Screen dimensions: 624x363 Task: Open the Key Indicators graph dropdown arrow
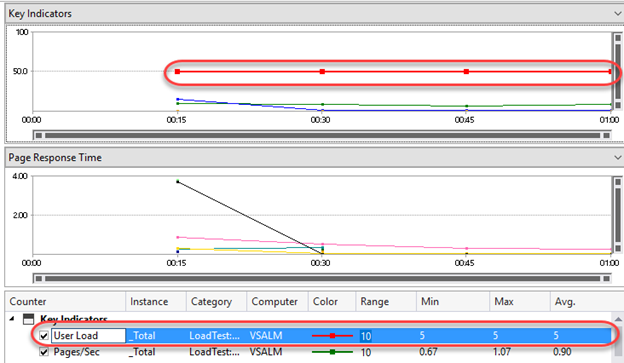[618, 14]
